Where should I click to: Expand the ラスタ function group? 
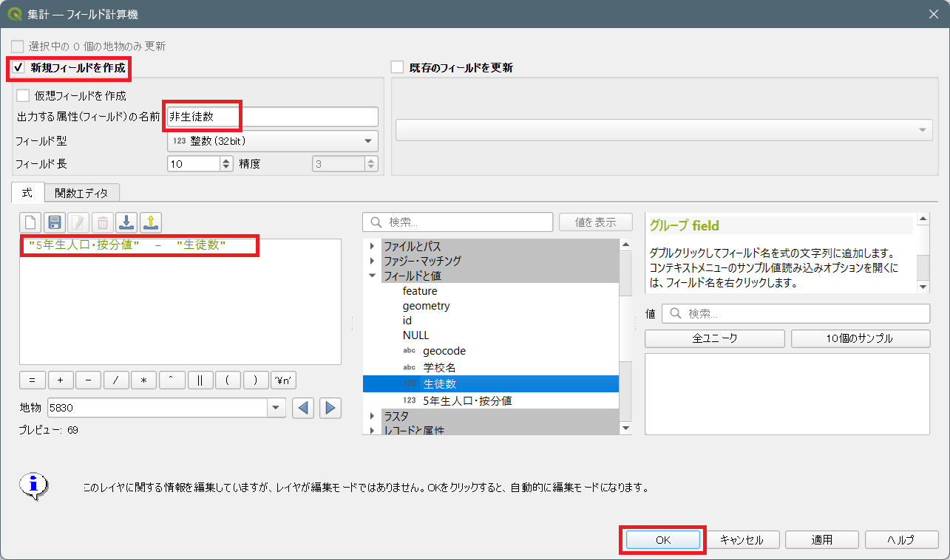(x=372, y=416)
